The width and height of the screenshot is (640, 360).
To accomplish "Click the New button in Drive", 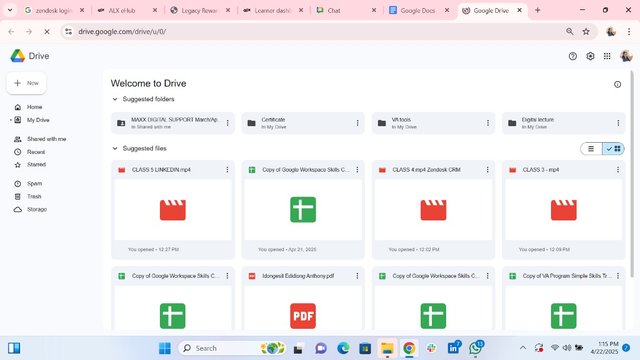I will point(27,83).
